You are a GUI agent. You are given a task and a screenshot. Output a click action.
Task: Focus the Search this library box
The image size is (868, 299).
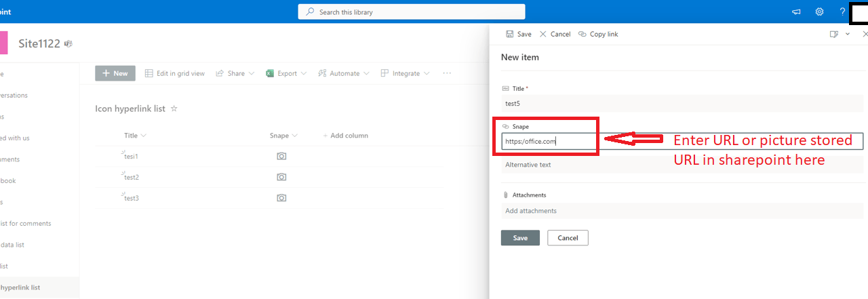(412, 12)
